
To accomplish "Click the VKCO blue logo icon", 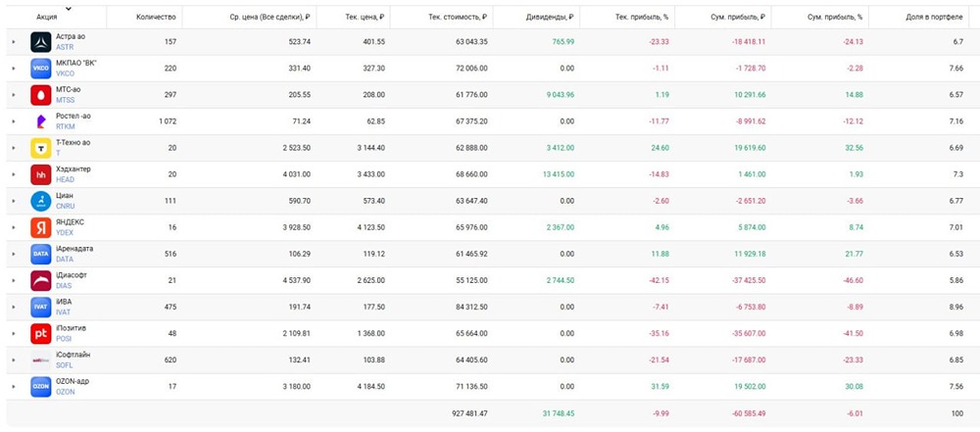I will (x=40, y=69).
